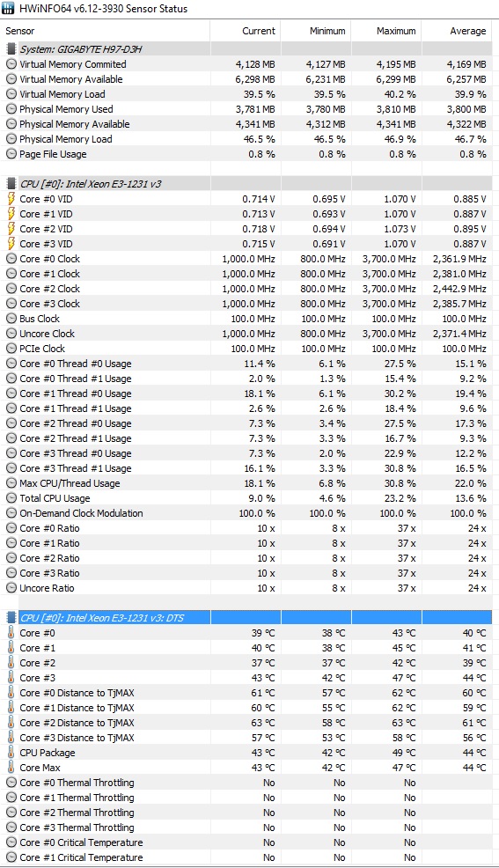
Task: Click the circle icon for Core #0 Thermal Throttling
Action: pos(11,783)
